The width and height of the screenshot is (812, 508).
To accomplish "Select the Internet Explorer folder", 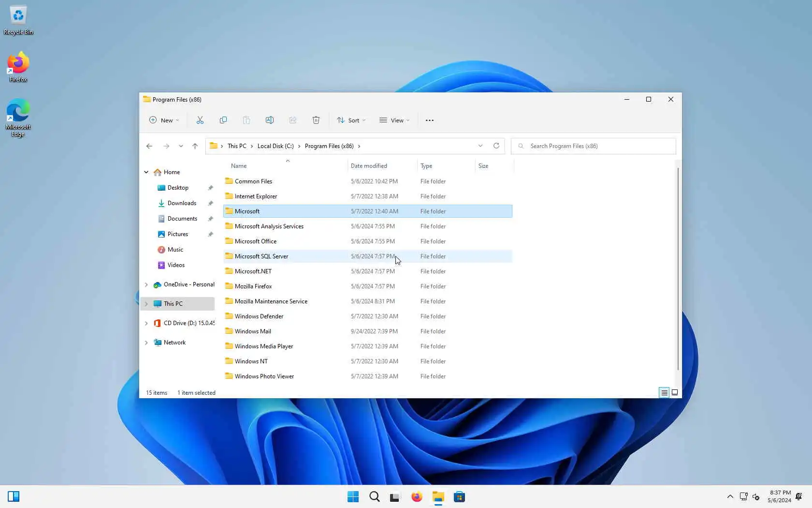I will tap(368, 196).
